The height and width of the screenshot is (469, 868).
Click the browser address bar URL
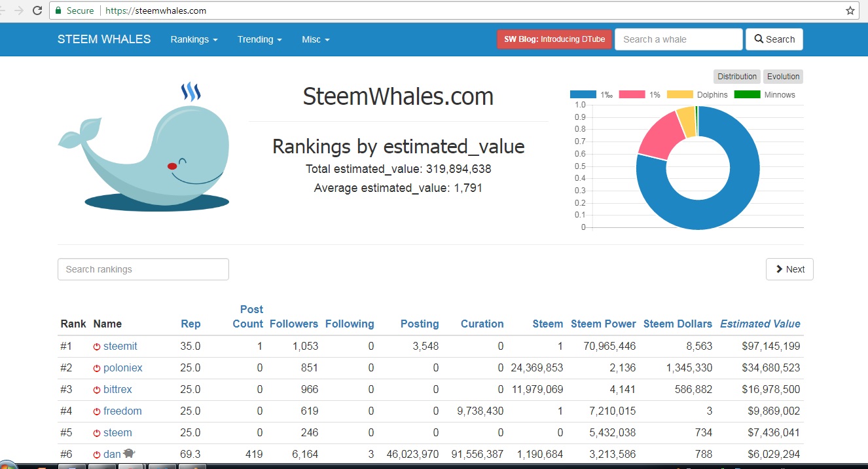pos(154,10)
